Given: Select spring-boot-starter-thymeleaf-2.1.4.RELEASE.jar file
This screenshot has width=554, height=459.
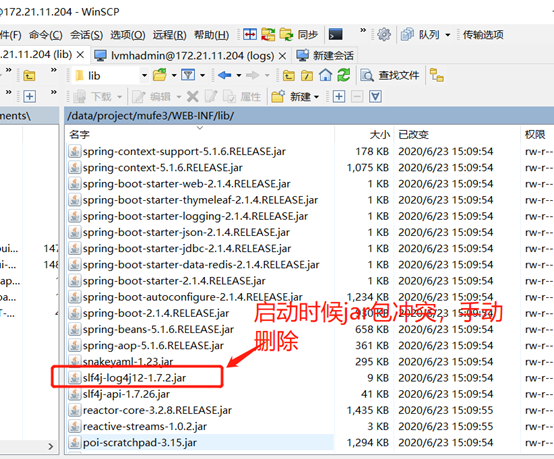Looking at the screenshot, I should (x=200, y=200).
